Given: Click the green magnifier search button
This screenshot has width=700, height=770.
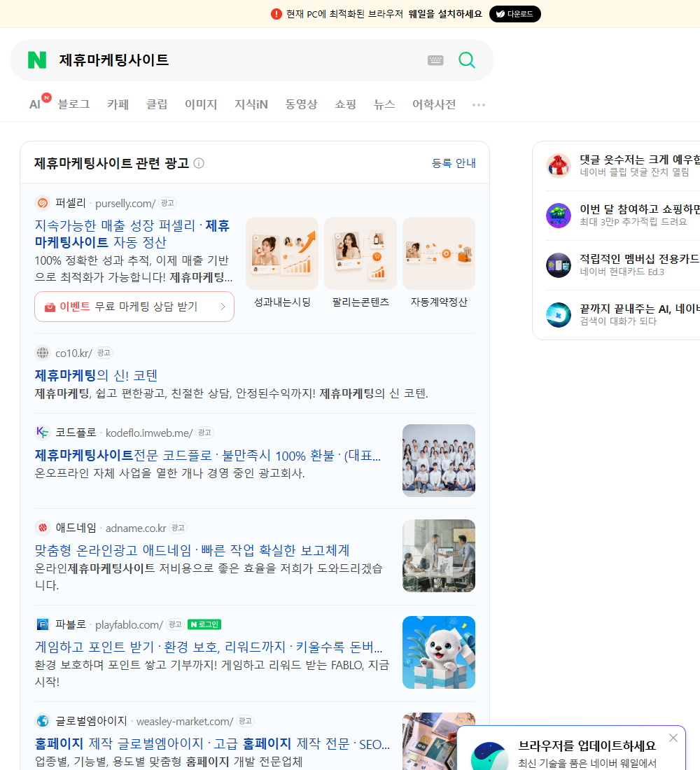Looking at the screenshot, I should point(467,60).
